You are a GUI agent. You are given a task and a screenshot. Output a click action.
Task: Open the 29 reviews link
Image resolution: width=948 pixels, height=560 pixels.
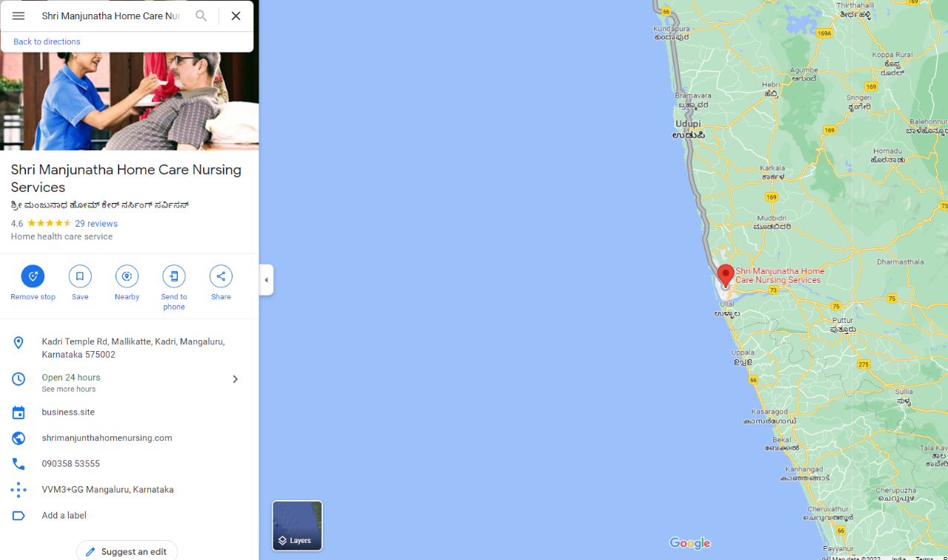tap(96, 224)
